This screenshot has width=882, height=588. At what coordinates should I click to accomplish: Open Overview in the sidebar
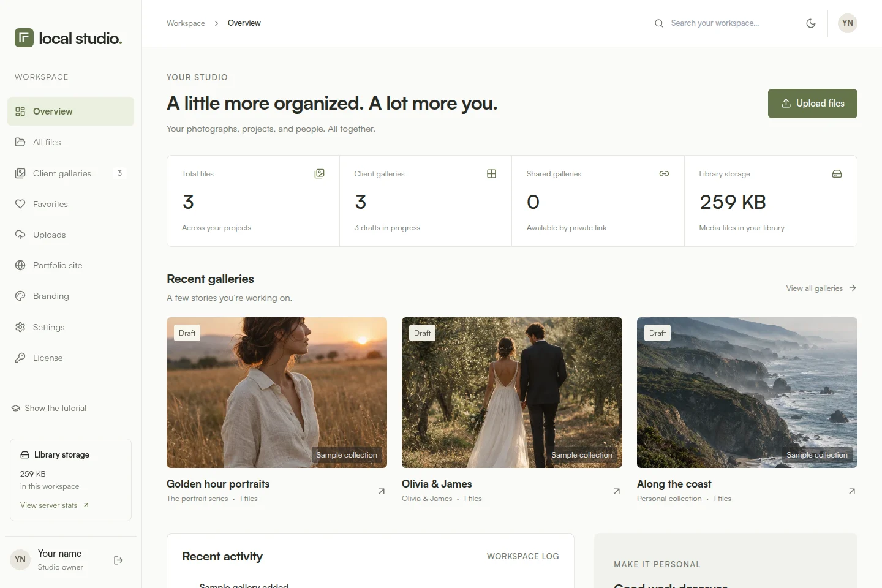71,111
